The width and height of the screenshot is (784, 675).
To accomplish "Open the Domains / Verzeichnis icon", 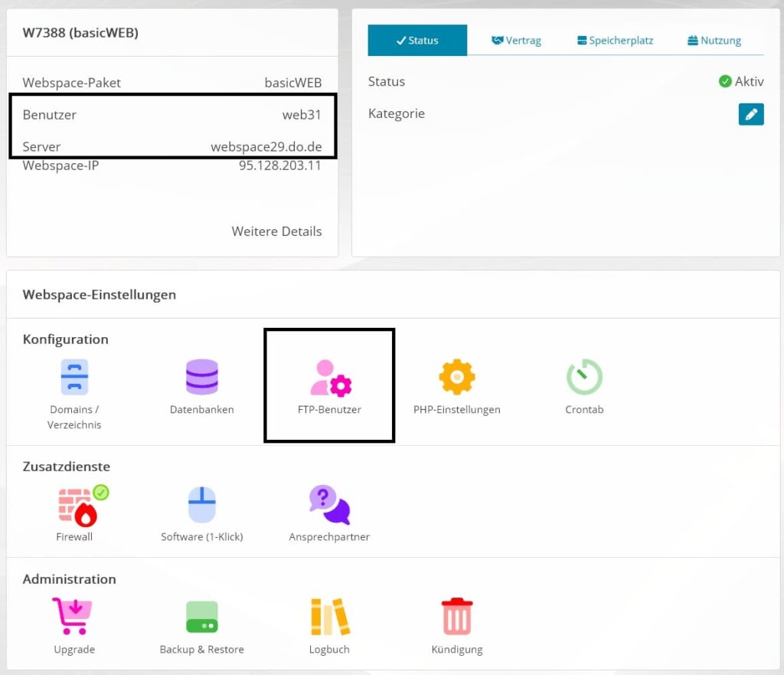I will (x=74, y=377).
